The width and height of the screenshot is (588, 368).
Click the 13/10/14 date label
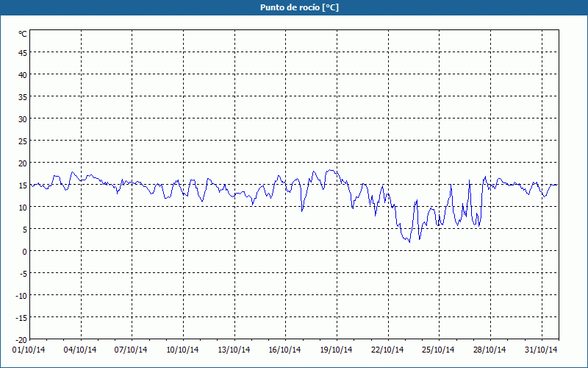pyautogui.click(x=234, y=350)
